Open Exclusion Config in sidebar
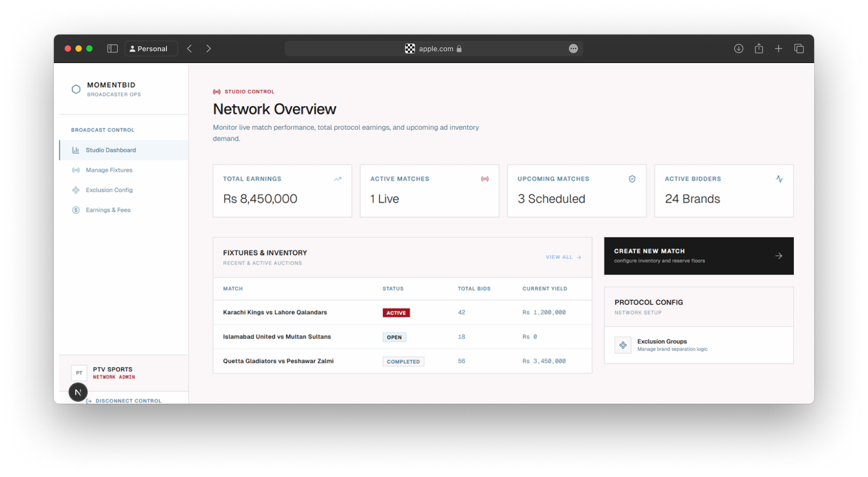This screenshot has height=477, width=868. click(x=124, y=190)
